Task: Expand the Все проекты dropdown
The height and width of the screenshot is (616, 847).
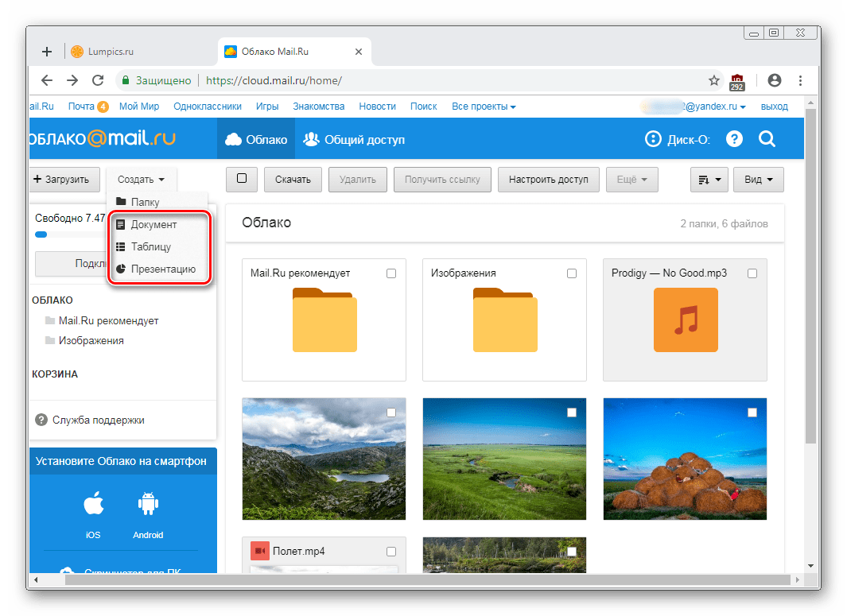Action: pos(484,107)
